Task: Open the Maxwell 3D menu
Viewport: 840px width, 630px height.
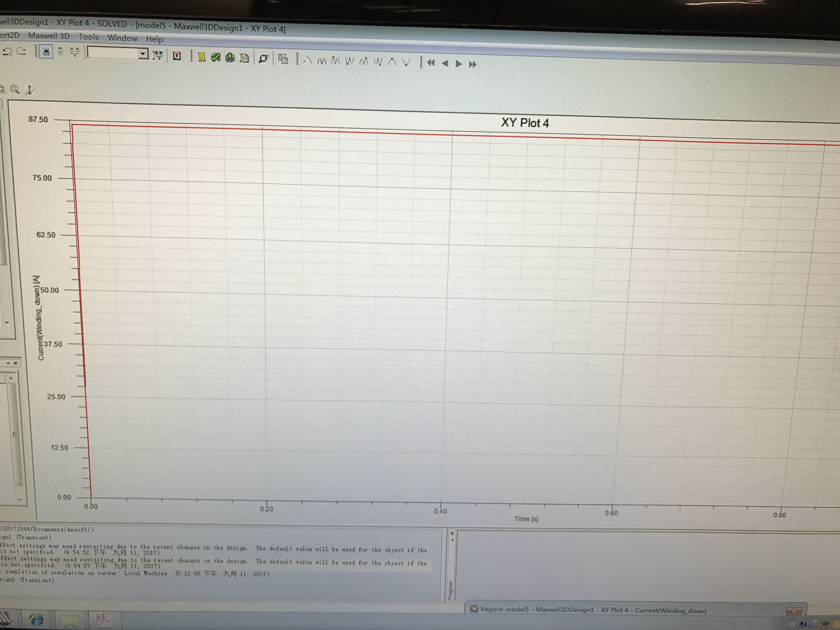Action: tap(49, 36)
